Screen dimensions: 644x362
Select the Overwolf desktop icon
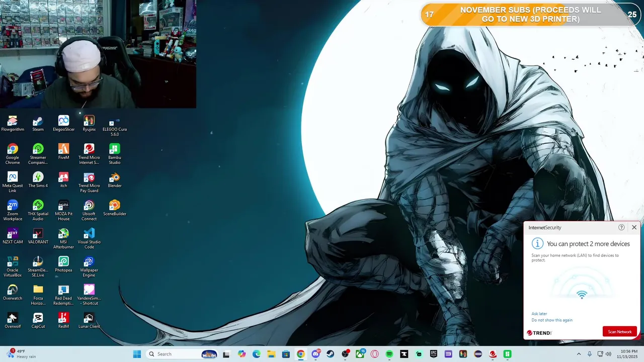(x=13, y=321)
